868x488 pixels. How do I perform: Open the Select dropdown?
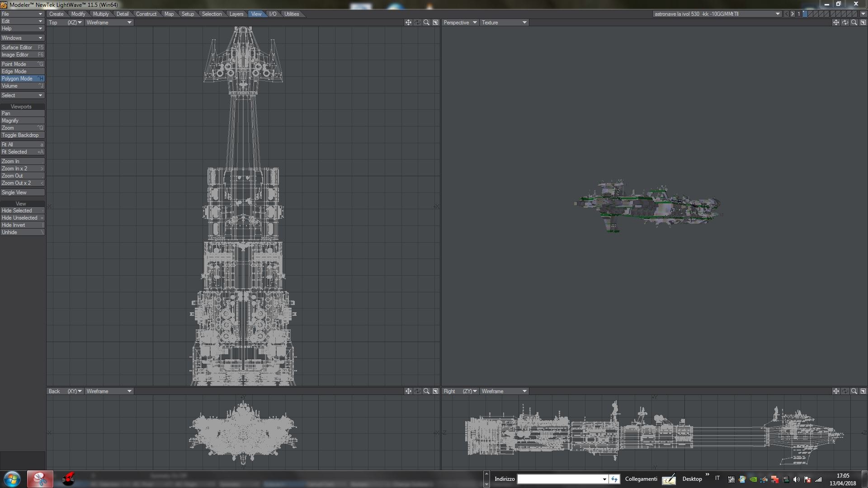click(22, 95)
